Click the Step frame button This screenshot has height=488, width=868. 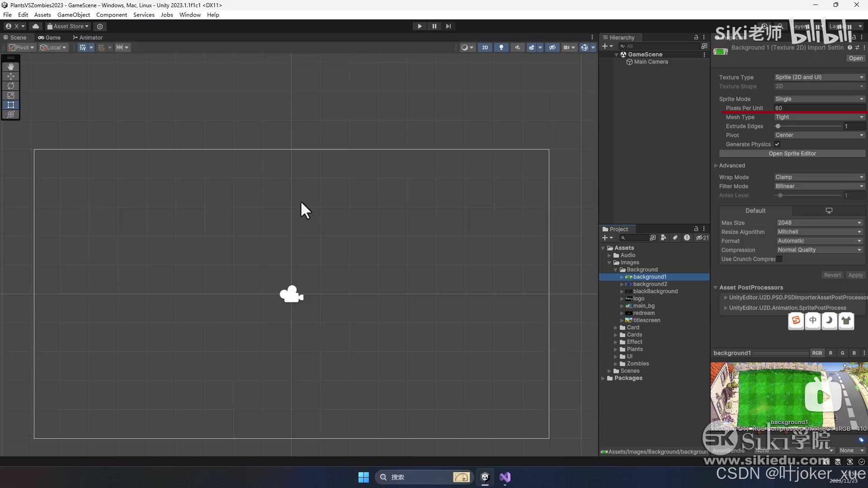click(x=448, y=26)
